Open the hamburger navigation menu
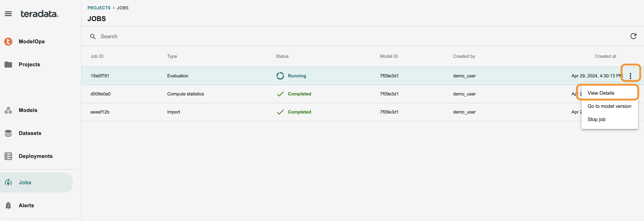The width and height of the screenshot is (644, 221). (x=8, y=14)
